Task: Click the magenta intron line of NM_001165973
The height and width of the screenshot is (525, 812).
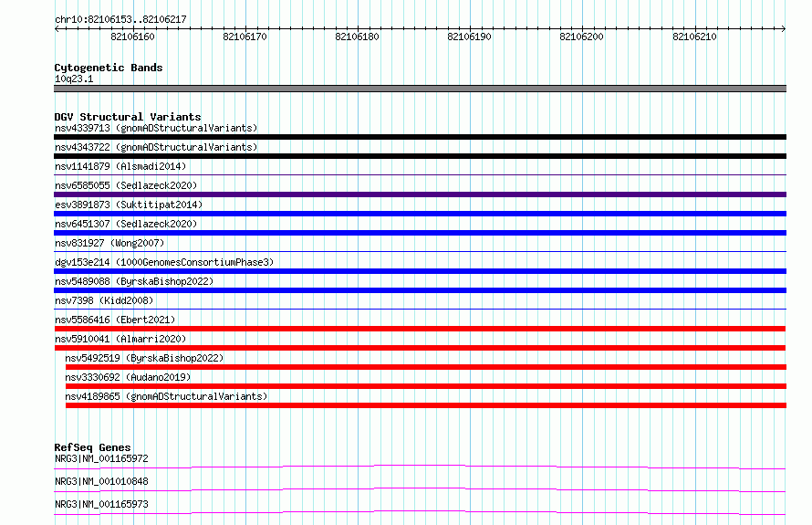Action: (420, 512)
